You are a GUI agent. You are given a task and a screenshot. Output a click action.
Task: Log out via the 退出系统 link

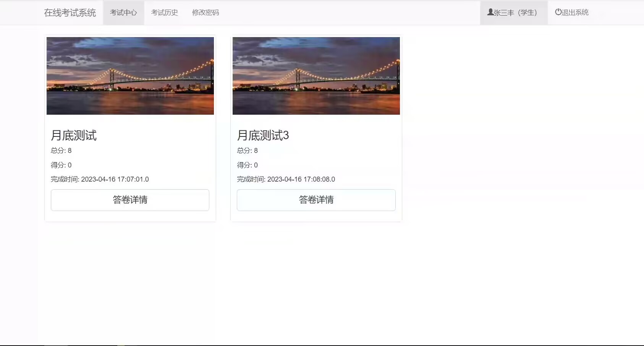[572, 13]
